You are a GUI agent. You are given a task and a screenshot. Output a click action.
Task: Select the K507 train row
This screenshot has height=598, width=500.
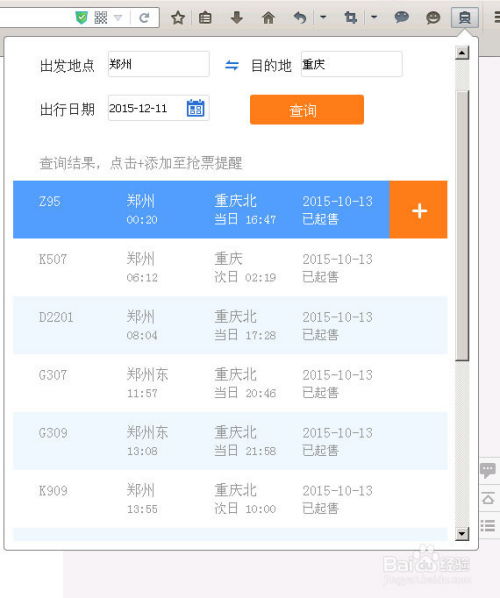point(230,267)
